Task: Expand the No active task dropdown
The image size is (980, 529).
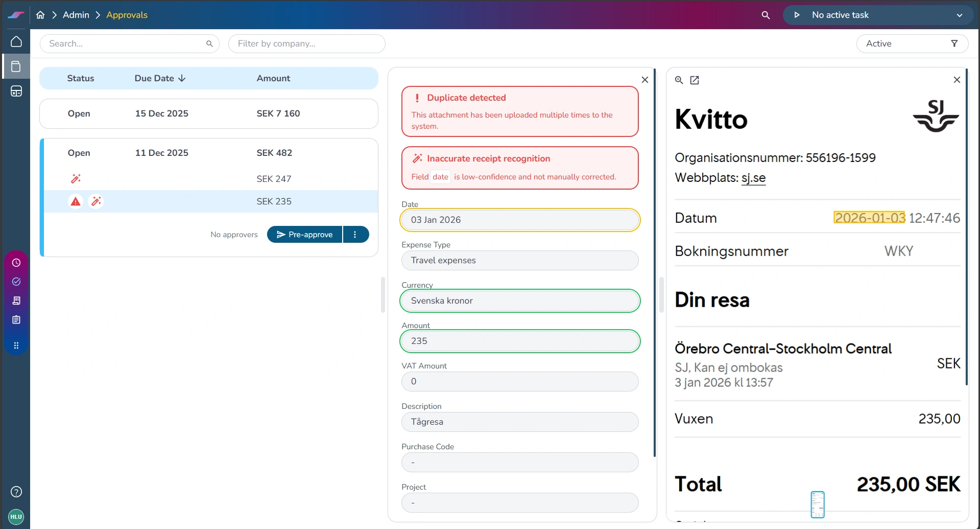Action: tap(959, 15)
